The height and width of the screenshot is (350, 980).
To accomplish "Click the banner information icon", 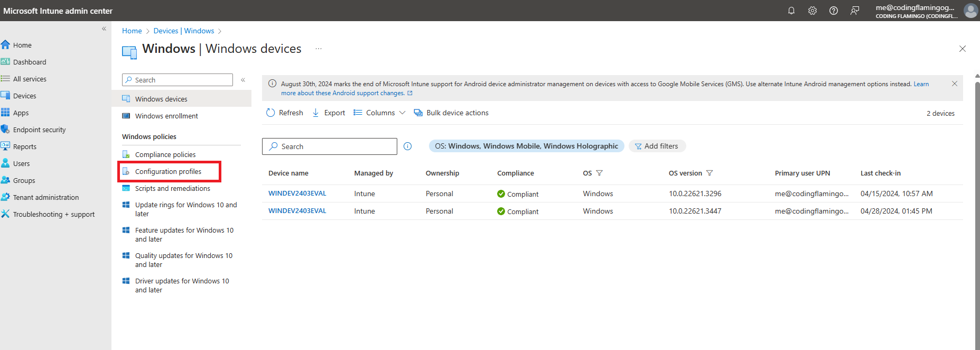I will (x=273, y=84).
